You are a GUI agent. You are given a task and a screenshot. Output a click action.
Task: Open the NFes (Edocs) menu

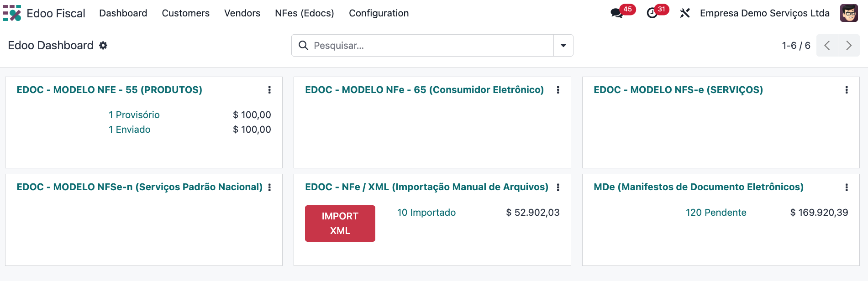pyautogui.click(x=305, y=13)
